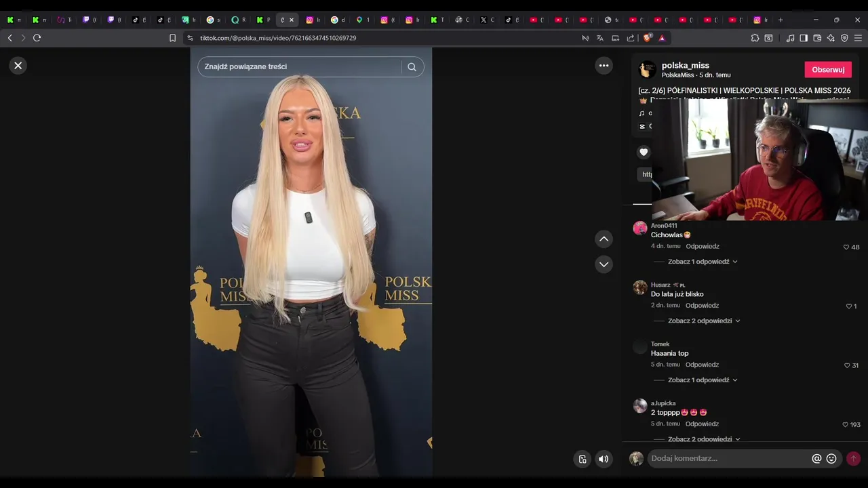Like Aron0411's comment
The width and height of the screenshot is (868, 488).
(846, 247)
